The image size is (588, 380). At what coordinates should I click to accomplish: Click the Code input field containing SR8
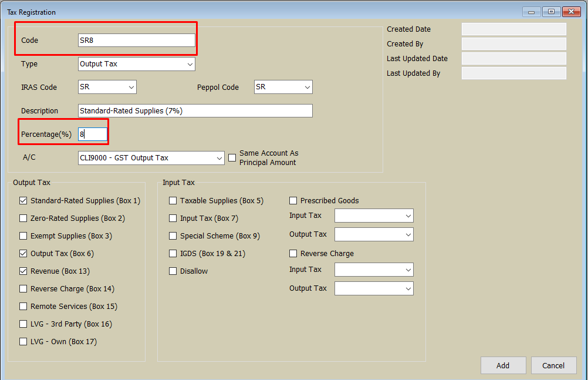point(137,40)
